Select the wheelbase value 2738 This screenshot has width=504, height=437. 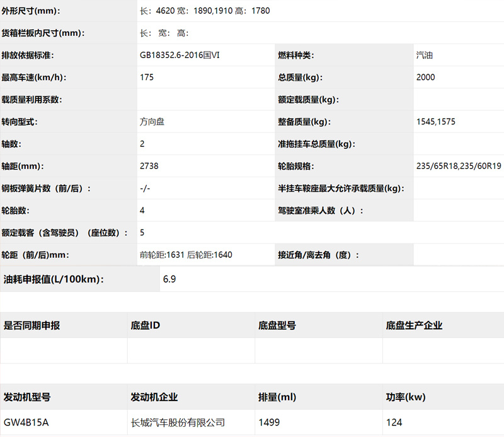pyautogui.click(x=149, y=166)
